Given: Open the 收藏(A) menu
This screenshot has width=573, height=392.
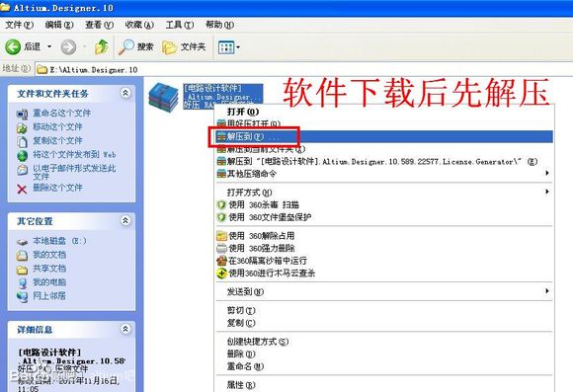Looking at the screenshot, I should pyautogui.click(x=139, y=25).
